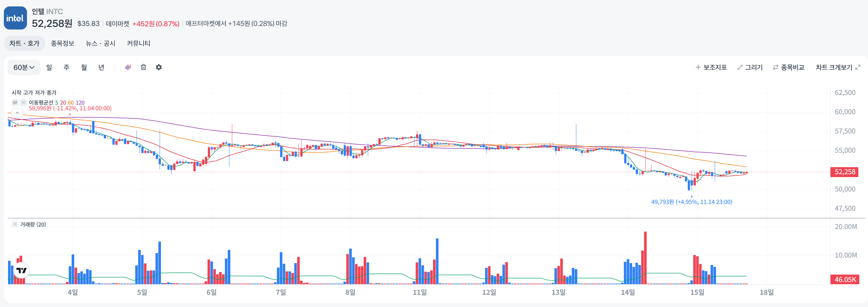Click the 20.00M volume axis label
Viewport: 868px width, 307px height.
point(846,226)
